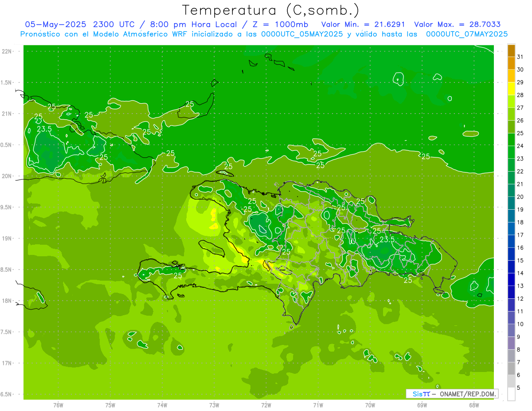This screenshot has height=411, width=532.
Task: Click the "74W" longitude axis label
Action: (x=162, y=405)
